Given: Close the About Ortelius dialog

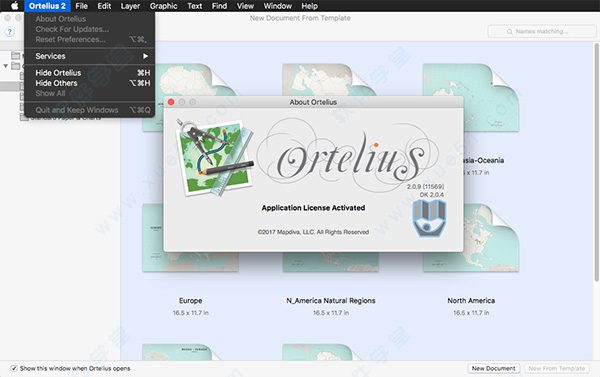Looking at the screenshot, I should [171, 102].
